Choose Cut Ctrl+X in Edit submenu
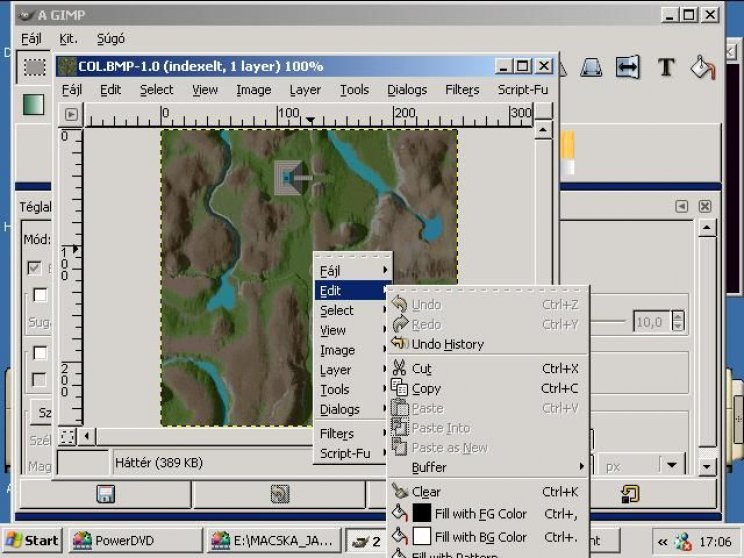 click(x=488, y=368)
